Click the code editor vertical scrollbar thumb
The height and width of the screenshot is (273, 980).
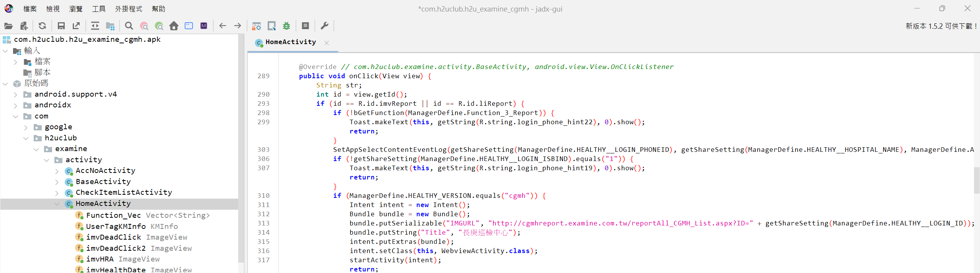(977, 180)
